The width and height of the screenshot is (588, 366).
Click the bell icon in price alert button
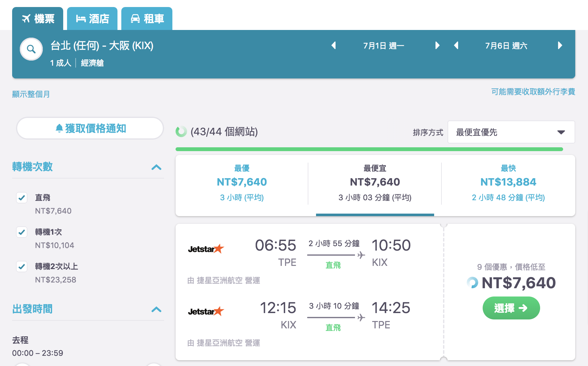[x=59, y=128]
